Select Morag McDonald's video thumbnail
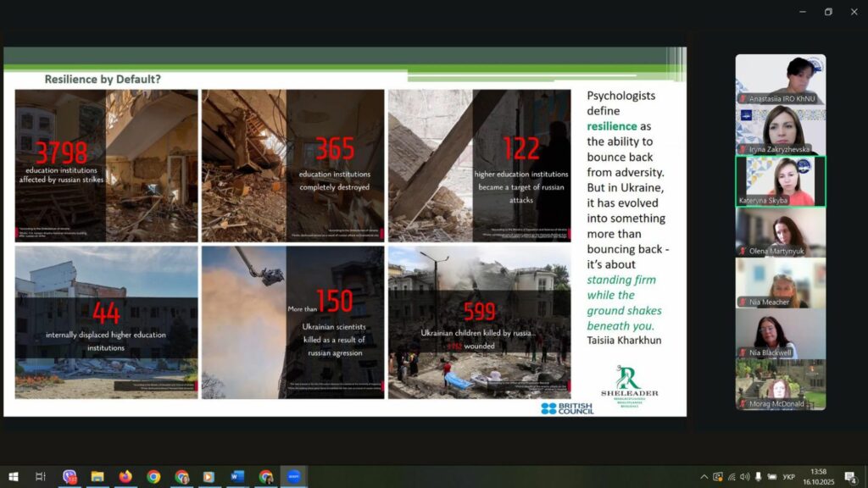Image resolution: width=868 pixels, height=488 pixels. click(780, 385)
